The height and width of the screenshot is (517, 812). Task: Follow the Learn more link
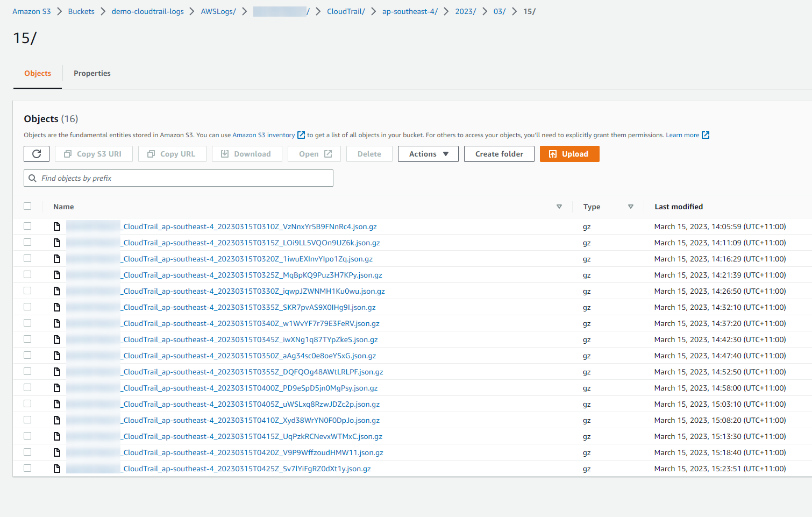click(682, 135)
